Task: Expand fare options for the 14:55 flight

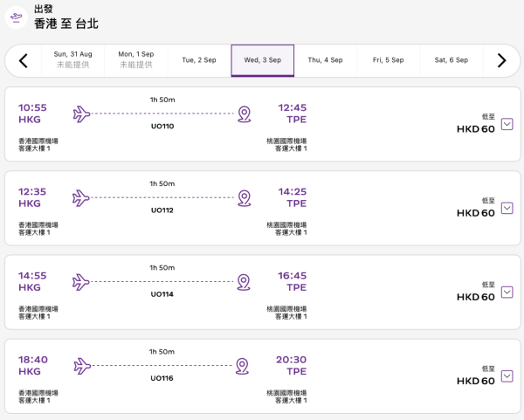Action: (507, 293)
